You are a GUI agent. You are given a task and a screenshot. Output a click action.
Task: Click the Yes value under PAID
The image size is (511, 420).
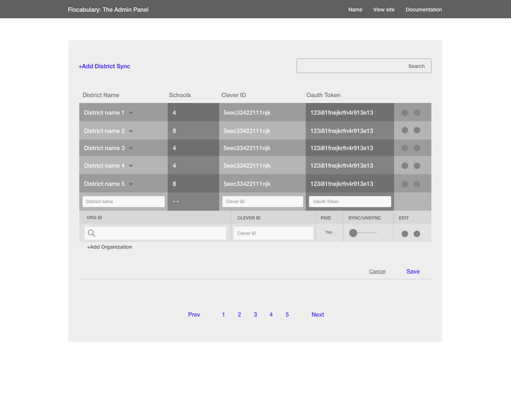click(329, 232)
